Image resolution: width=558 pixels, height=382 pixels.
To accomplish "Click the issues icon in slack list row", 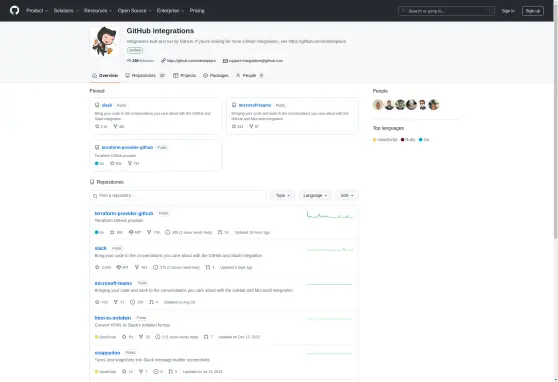I will [x=156, y=267].
